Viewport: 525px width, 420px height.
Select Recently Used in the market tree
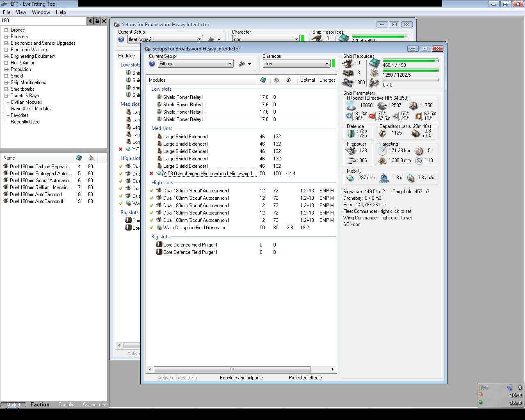pyautogui.click(x=25, y=122)
